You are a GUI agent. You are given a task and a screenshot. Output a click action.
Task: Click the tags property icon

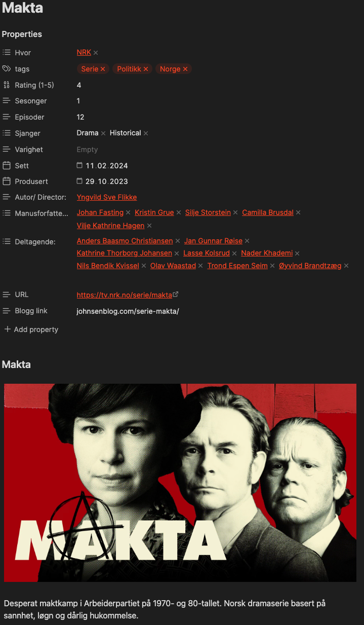pyautogui.click(x=7, y=69)
